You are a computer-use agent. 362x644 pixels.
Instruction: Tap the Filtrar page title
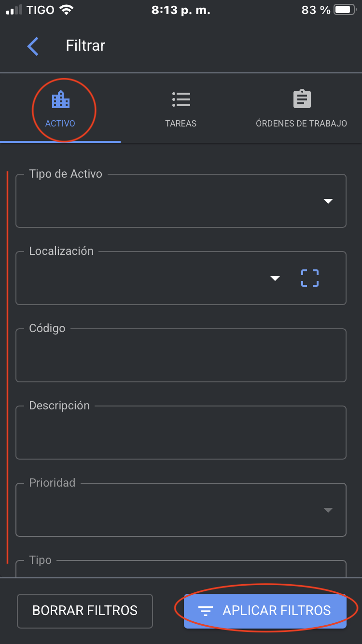coord(85,46)
